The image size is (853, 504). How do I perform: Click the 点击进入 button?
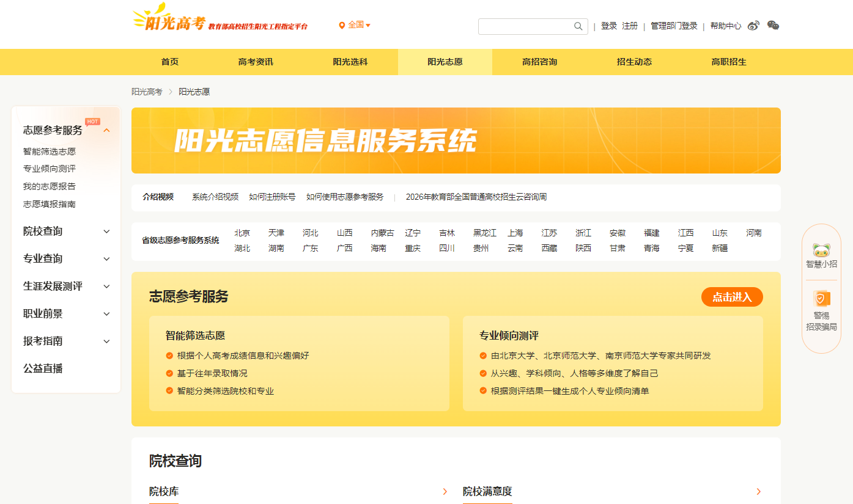tap(732, 297)
